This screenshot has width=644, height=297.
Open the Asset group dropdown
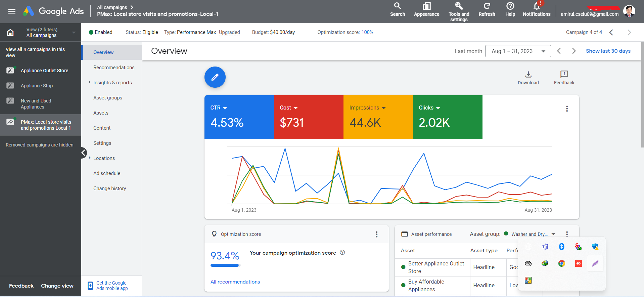pos(530,234)
